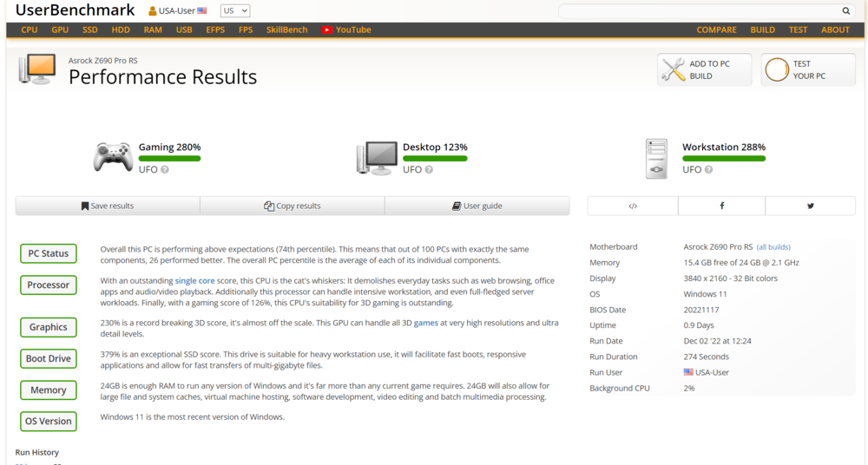Open the YouTube play icon in navbar
The width and height of the screenshot is (868, 465).
tap(327, 29)
